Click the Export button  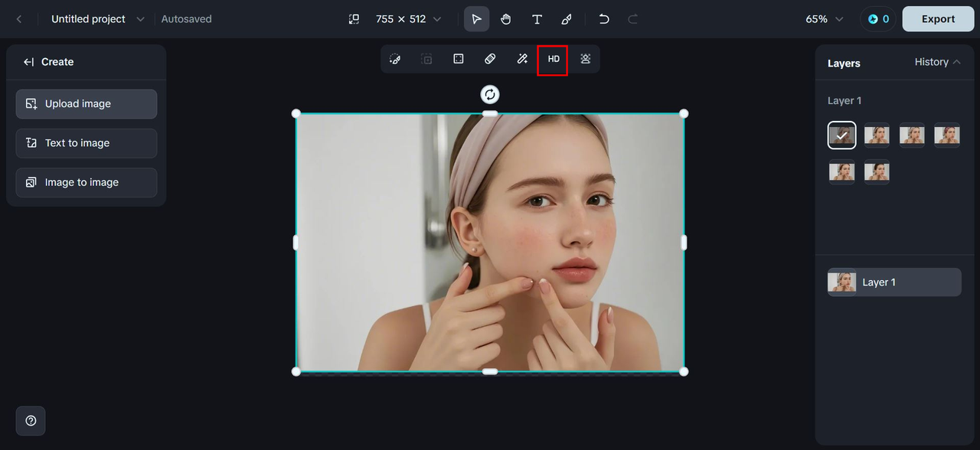(938, 18)
